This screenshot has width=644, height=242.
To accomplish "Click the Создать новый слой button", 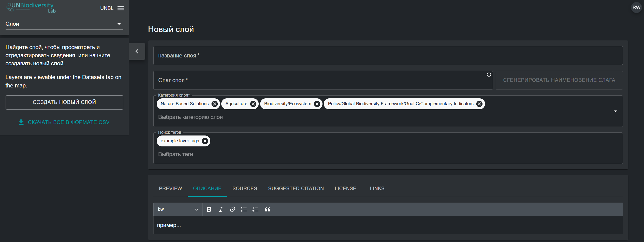I will [x=64, y=102].
